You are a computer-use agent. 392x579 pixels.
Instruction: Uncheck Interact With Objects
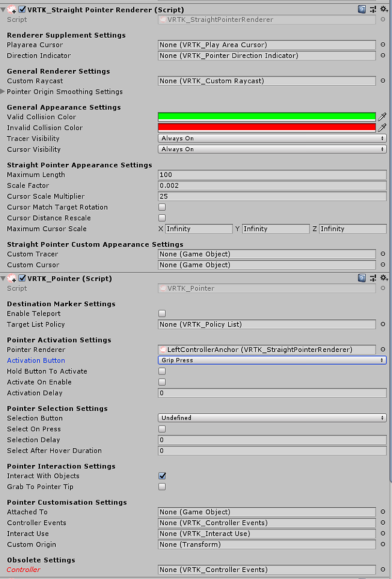pos(162,476)
